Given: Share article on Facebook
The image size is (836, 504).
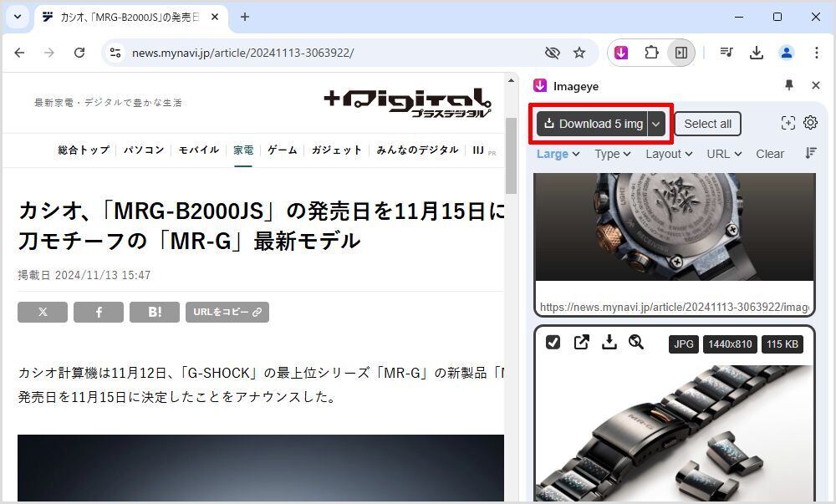Looking at the screenshot, I should [99, 313].
